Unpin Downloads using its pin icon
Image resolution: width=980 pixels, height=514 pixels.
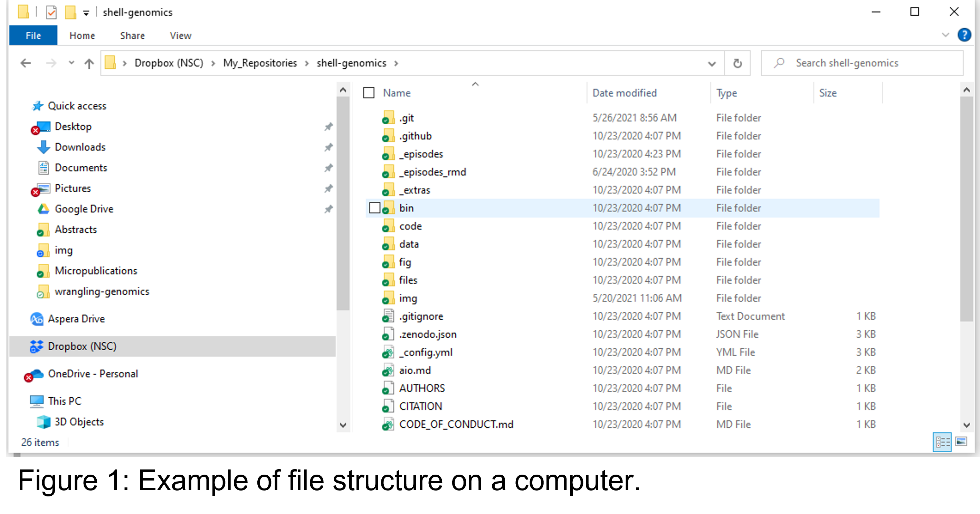[x=328, y=147]
